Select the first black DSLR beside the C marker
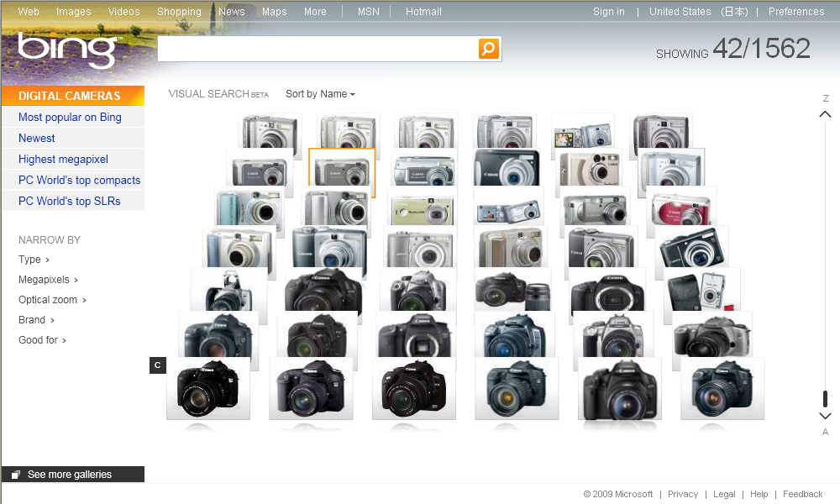This screenshot has height=504, width=840. 208,388
